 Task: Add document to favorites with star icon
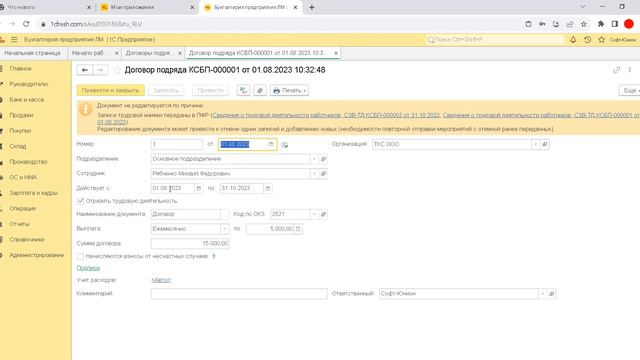pos(117,70)
